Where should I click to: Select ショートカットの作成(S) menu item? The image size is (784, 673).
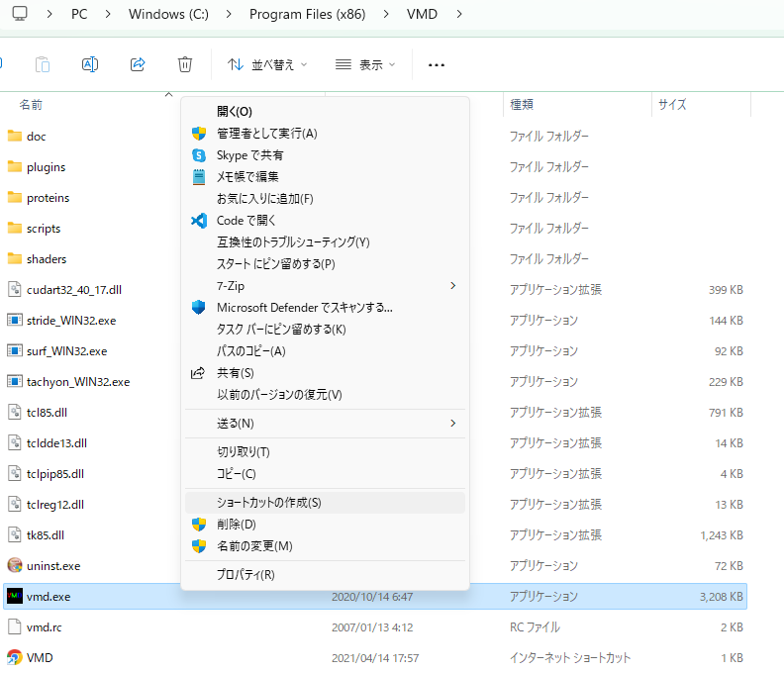[x=268, y=503]
